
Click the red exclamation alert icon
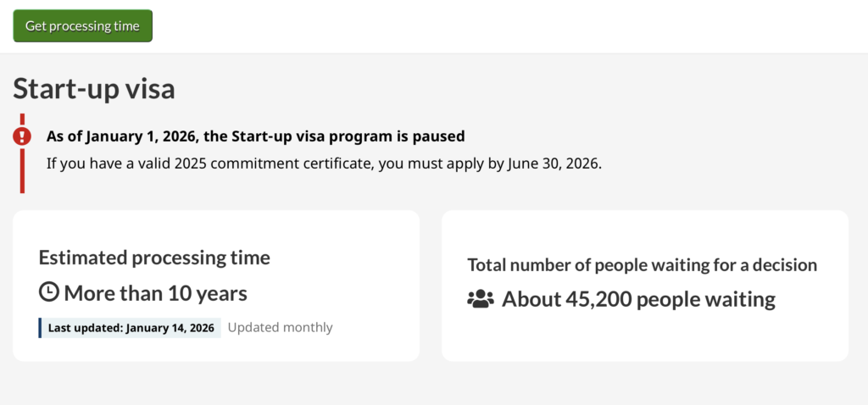(x=22, y=136)
